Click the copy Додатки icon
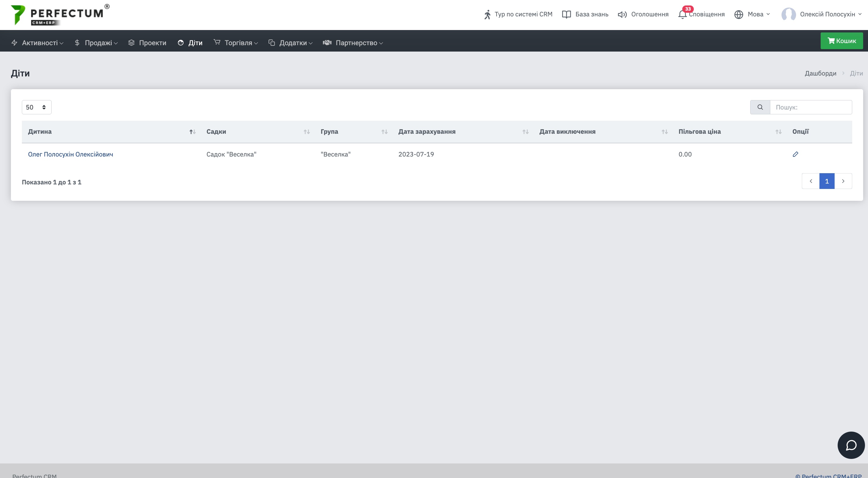 (272, 43)
